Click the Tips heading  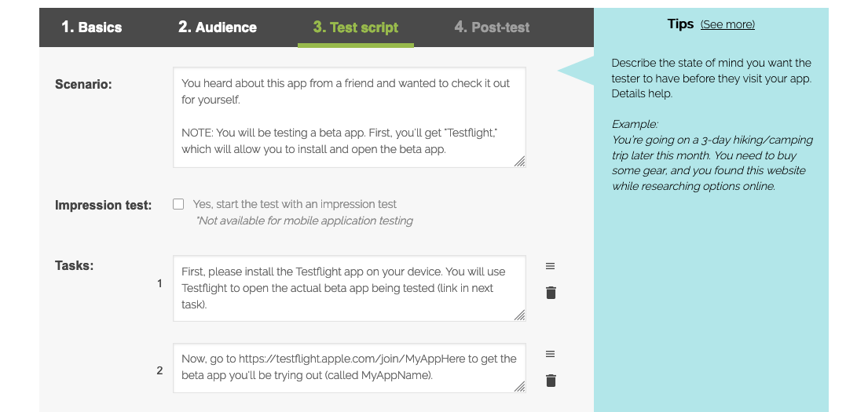680,24
